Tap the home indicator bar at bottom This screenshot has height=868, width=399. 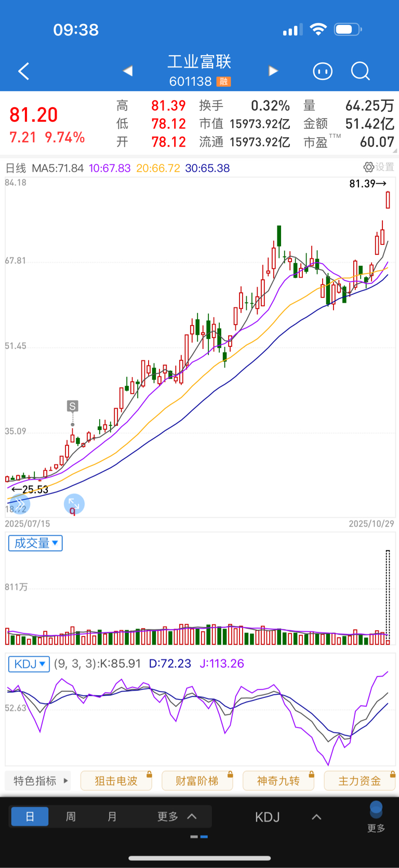(199, 858)
